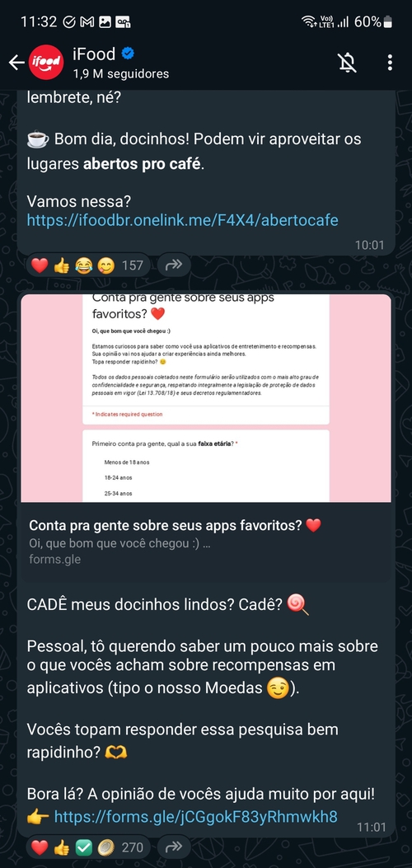Open the iFood channel profile picture
The image size is (412, 868).
46,63
